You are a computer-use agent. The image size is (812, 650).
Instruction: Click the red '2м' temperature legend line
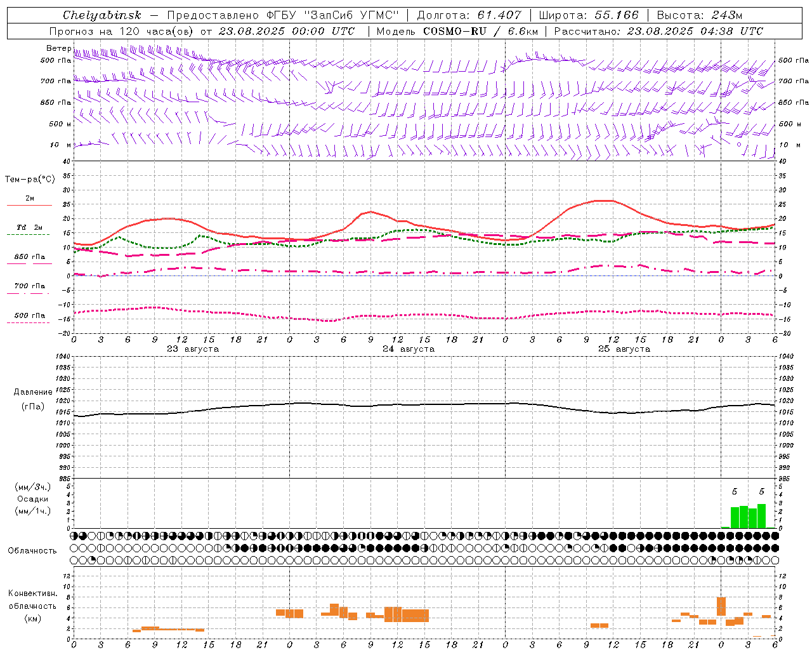point(29,205)
